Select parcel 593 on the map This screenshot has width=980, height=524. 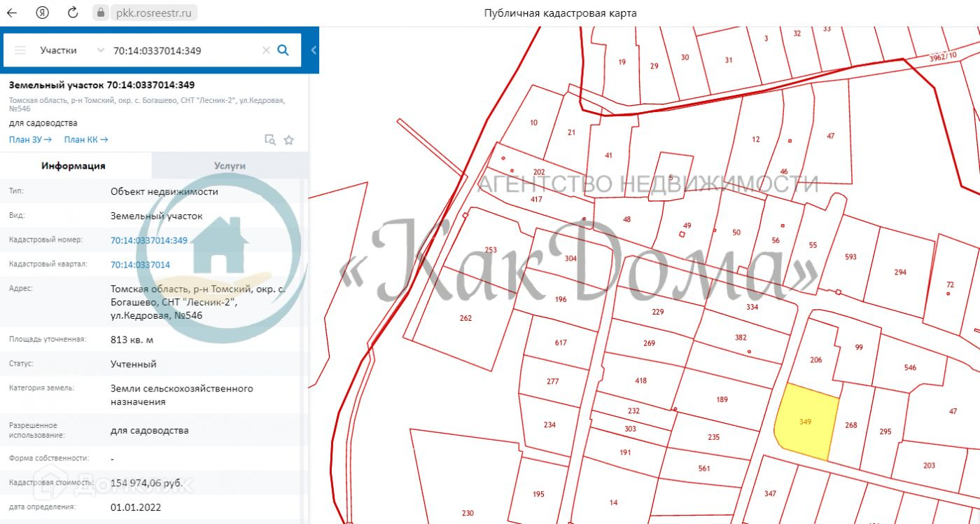(x=850, y=257)
